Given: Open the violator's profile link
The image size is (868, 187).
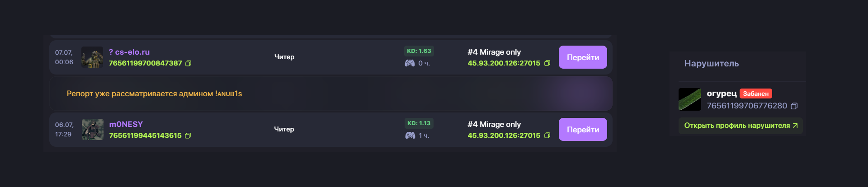Looking at the screenshot, I should coord(741,126).
